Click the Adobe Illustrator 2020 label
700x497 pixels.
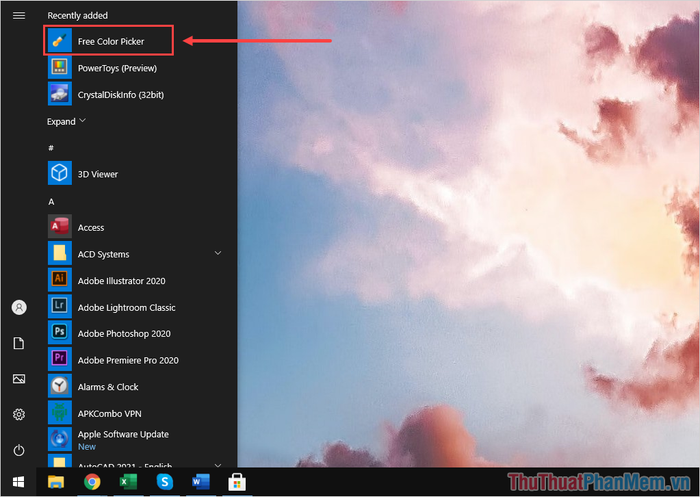click(x=121, y=281)
